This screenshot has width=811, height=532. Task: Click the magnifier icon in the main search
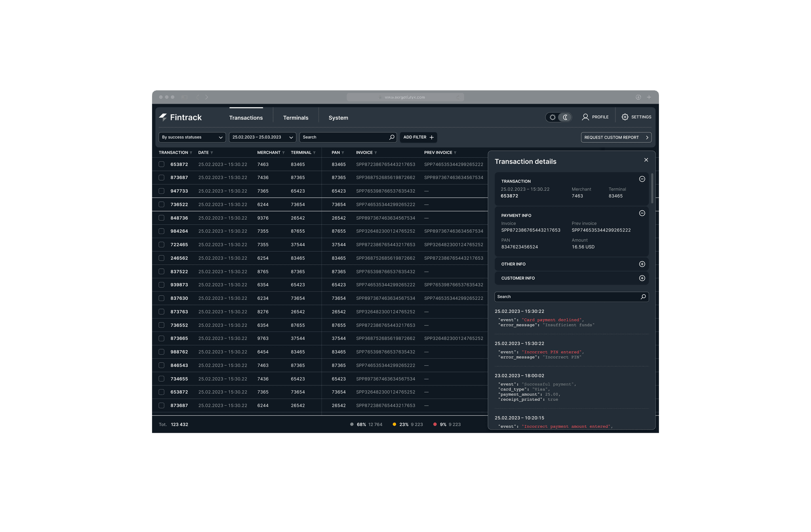(x=392, y=137)
